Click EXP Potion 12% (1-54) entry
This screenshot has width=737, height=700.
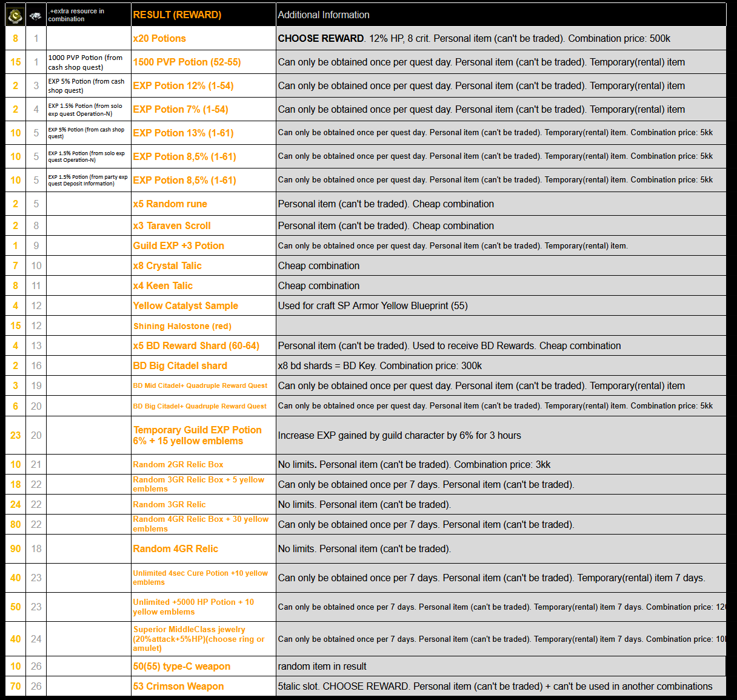coord(183,85)
